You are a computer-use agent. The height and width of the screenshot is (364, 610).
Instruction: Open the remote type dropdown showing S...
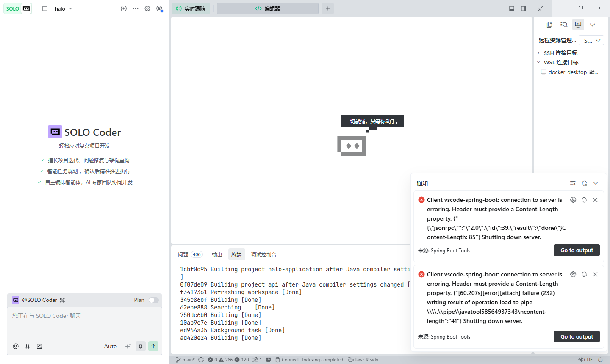click(x=591, y=41)
